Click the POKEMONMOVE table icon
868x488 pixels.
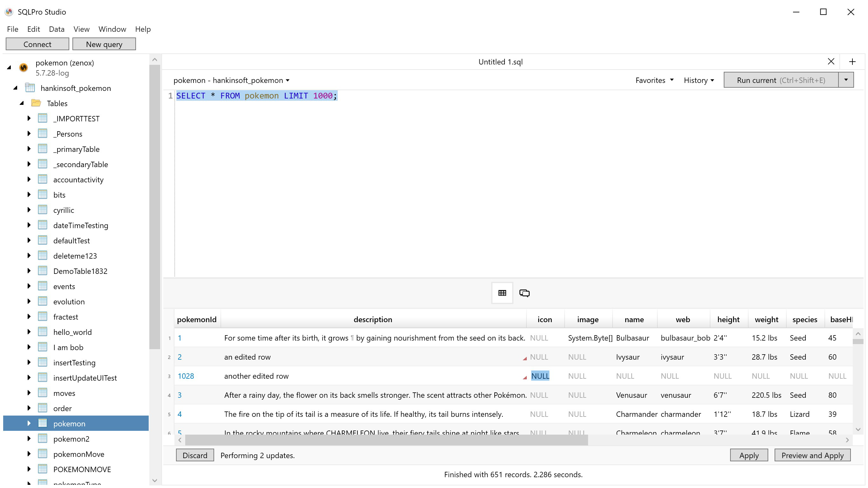[43, 469]
